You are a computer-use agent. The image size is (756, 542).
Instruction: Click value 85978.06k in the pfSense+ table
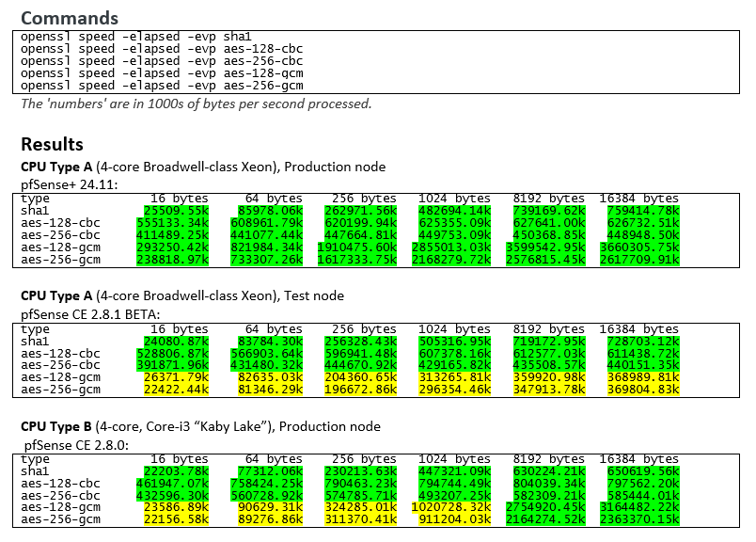(x=270, y=211)
